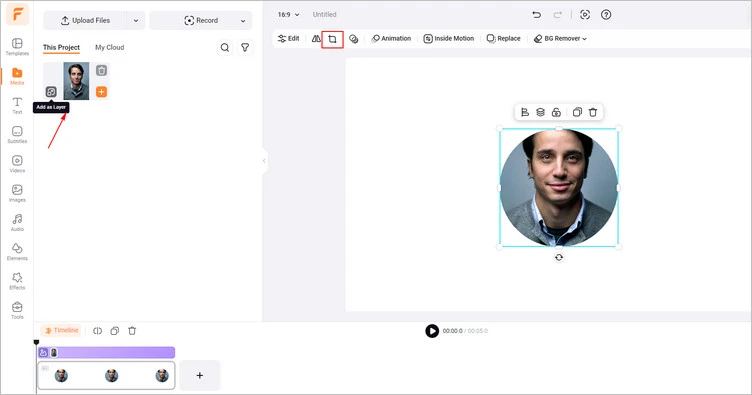Click the Redo arrow
752x395 pixels.
click(x=557, y=15)
